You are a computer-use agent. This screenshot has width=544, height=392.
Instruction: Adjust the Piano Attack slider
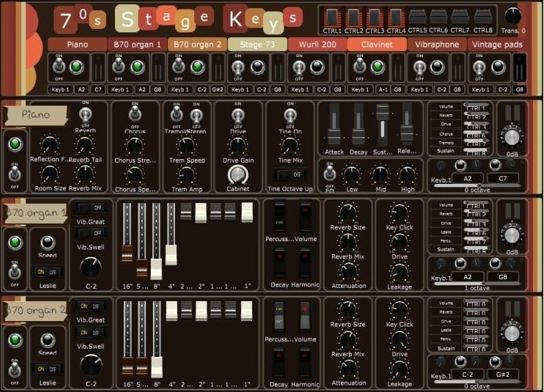click(334, 136)
